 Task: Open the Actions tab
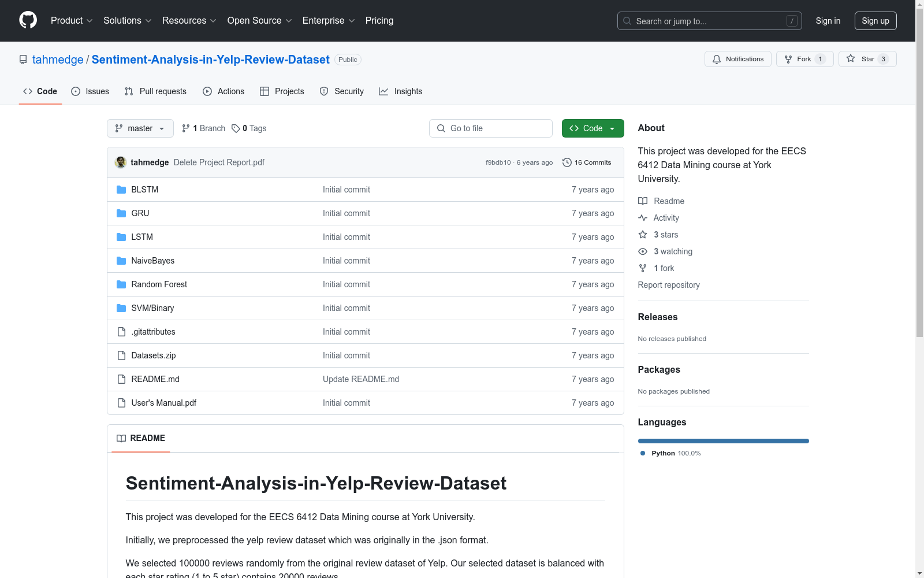point(223,91)
